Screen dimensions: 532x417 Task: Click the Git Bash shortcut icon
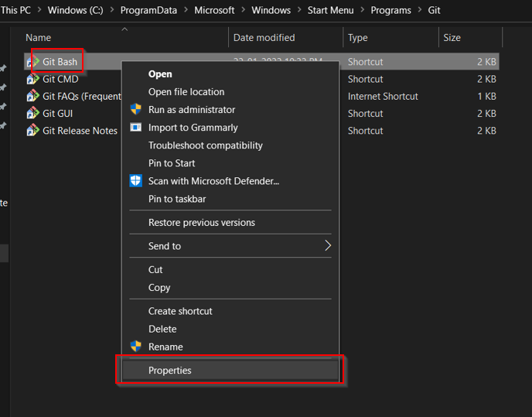point(33,62)
